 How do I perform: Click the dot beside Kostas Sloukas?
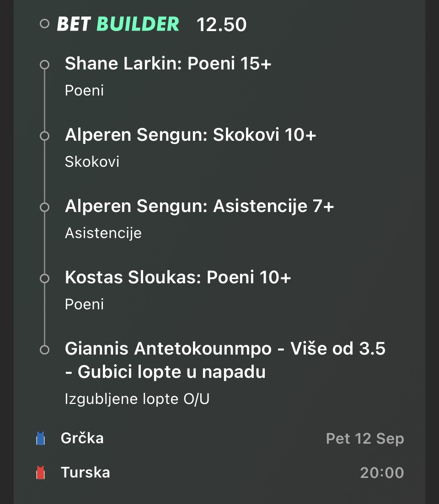point(44,278)
